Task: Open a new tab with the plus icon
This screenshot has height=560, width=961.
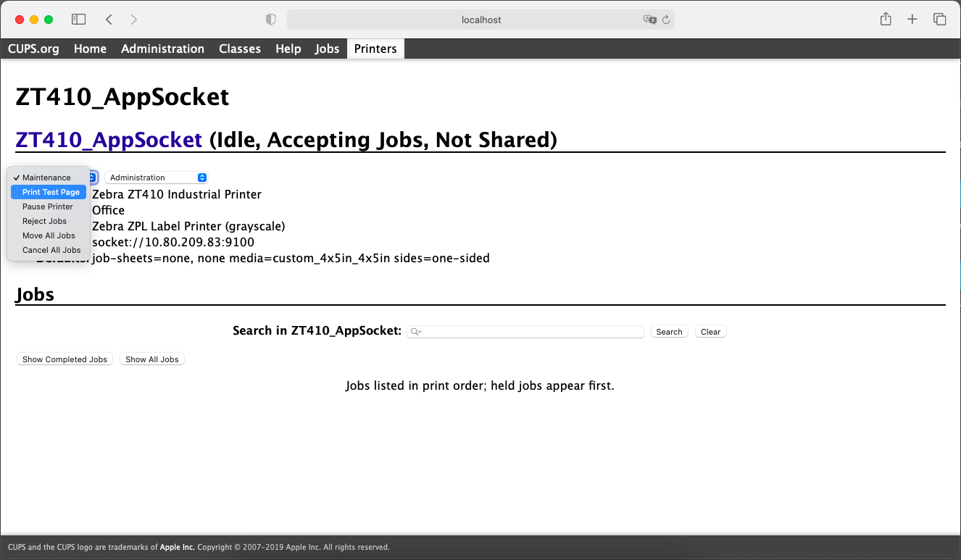Action: 912,20
